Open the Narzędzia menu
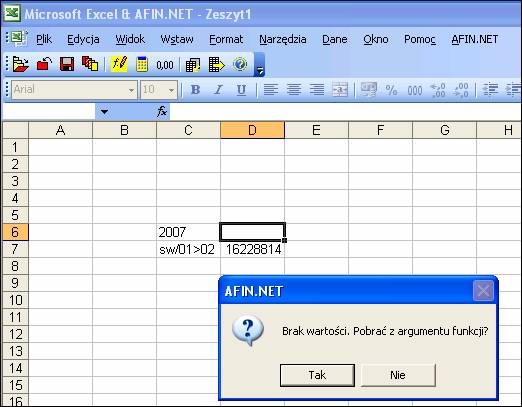The height and width of the screenshot is (407, 522). click(283, 39)
